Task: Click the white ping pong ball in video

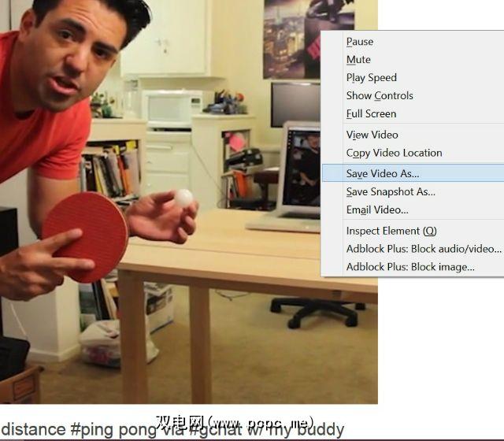Action: click(183, 198)
